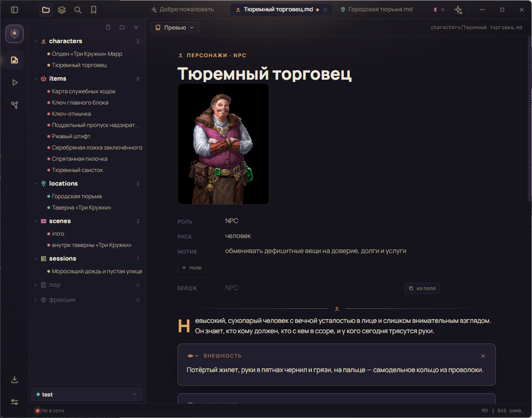
Task: Open the bookmarks icon
Action: pos(94,10)
